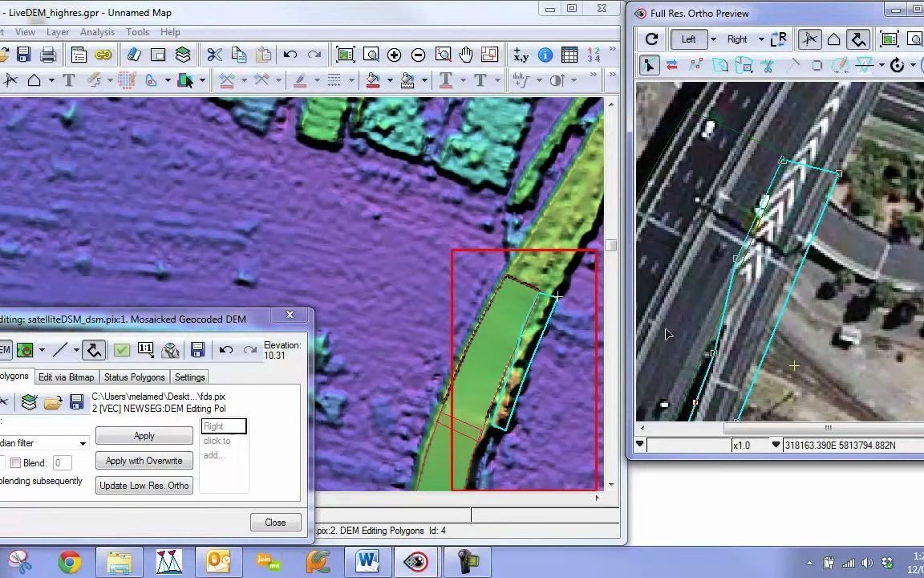This screenshot has width=924, height=578.
Task: Switch to the Status Polygons tab
Action: [134, 377]
